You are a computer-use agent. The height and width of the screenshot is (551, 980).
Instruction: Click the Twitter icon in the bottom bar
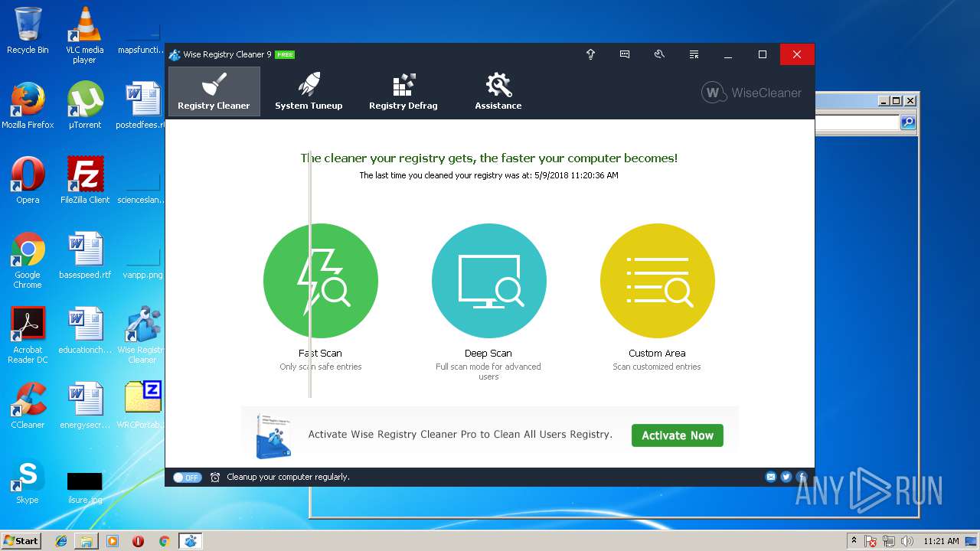point(786,477)
